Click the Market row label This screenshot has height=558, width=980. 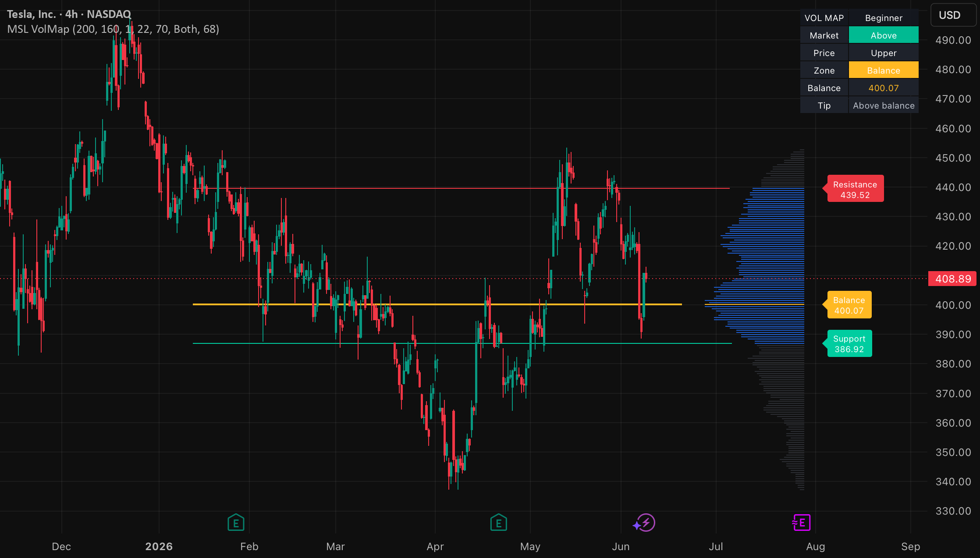(x=824, y=35)
